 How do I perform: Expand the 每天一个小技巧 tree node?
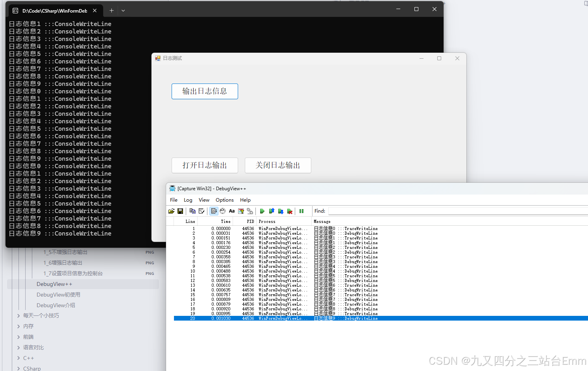[x=18, y=315]
